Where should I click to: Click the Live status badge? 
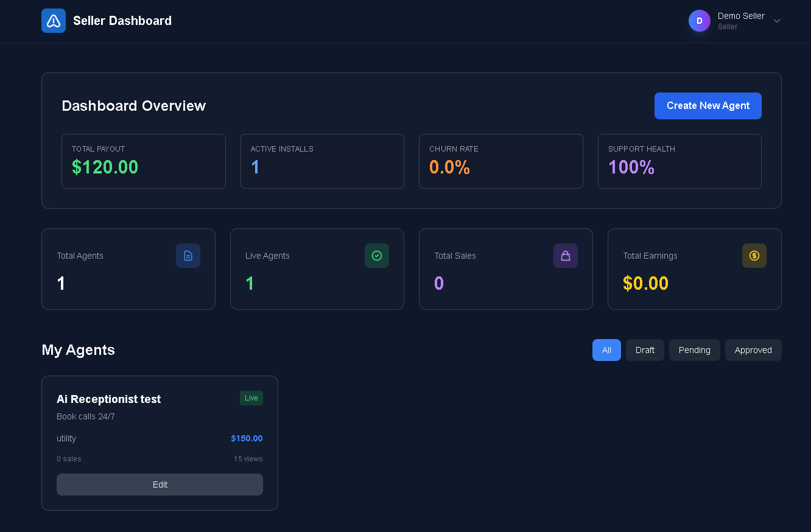tap(251, 398)
